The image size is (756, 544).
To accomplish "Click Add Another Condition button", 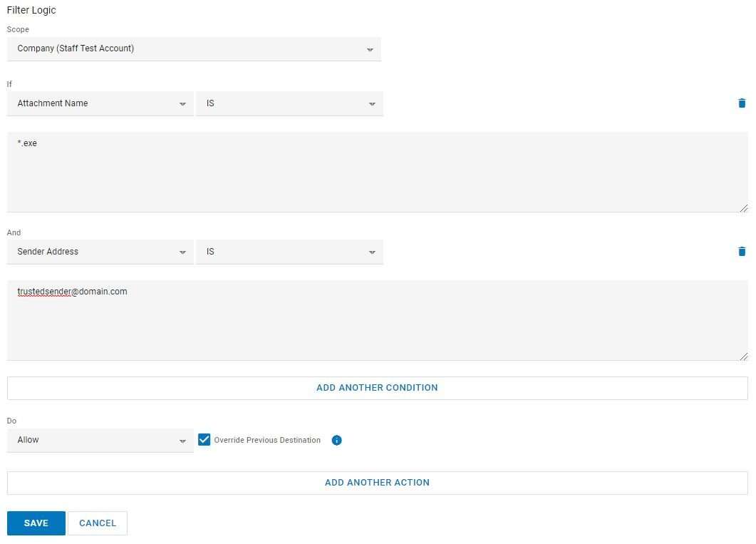I will tap(377, 388).
